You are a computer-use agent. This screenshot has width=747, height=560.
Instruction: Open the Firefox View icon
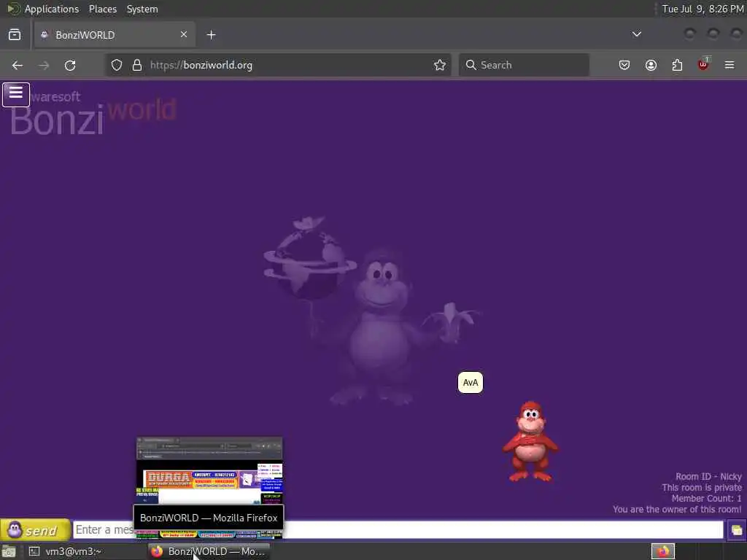point(15,35)
